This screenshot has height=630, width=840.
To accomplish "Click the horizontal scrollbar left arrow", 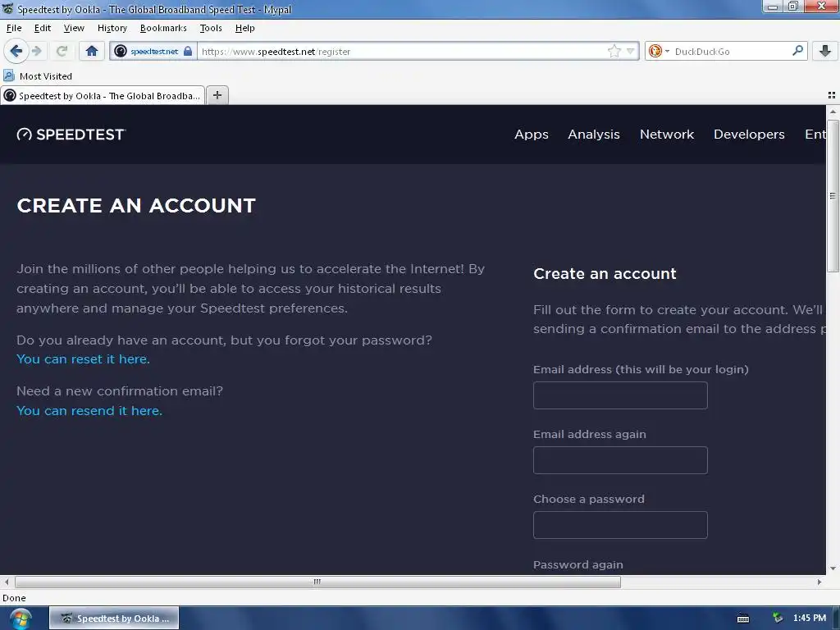I will tap(7, 582).
